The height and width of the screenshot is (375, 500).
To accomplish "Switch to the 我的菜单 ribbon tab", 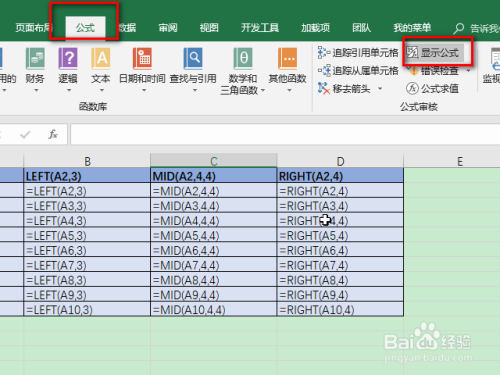I will click(412, 28).
